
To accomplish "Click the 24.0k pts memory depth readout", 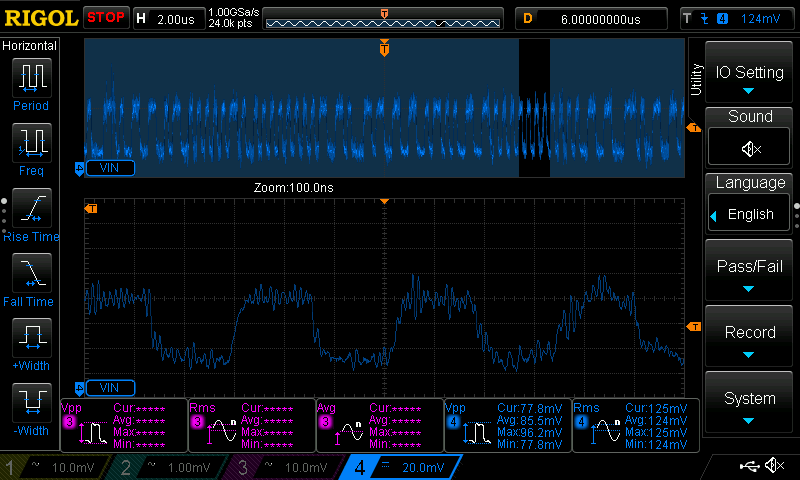I will (230, 23).
